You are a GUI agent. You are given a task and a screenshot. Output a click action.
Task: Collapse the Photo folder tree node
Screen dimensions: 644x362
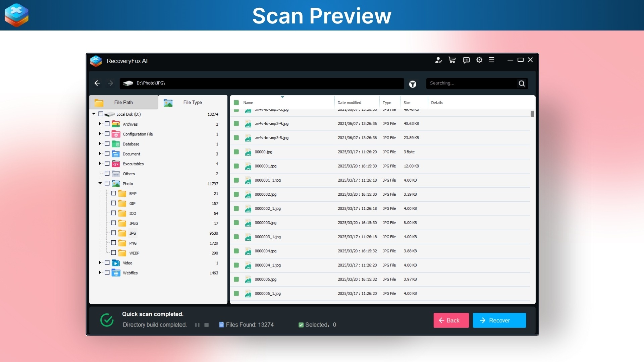tap(100, 183)
